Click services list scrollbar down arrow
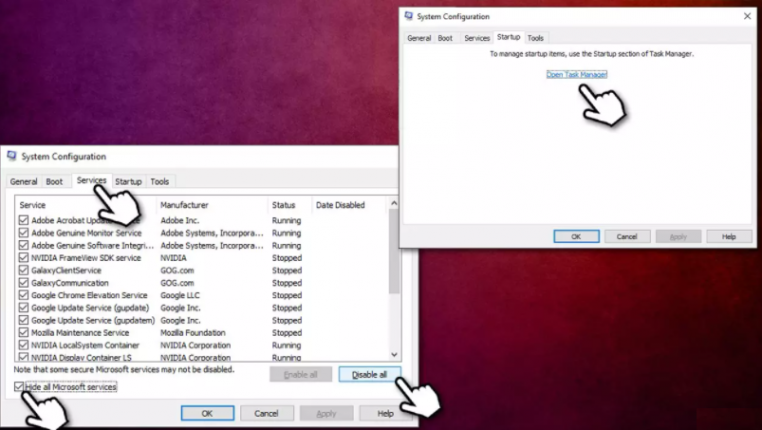Screen dimensions: 762x430 pos(394,355)
